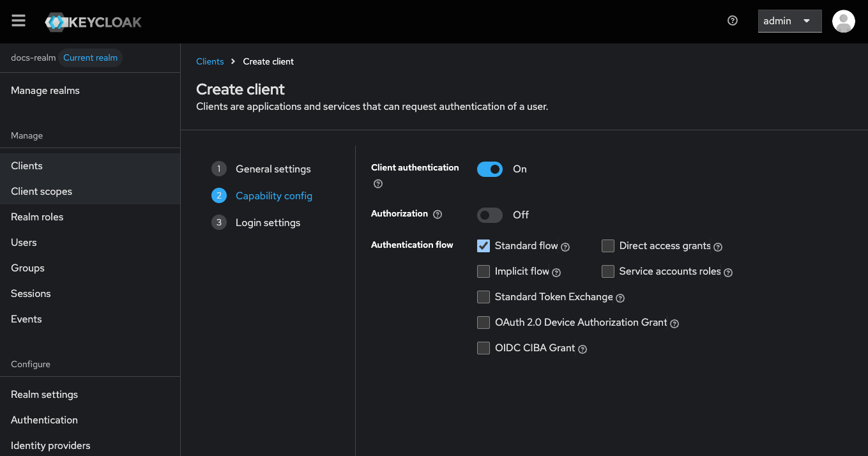Click the Keycloak logo
This screenshot has height=456, width=868.
click(x=93, y=22)
